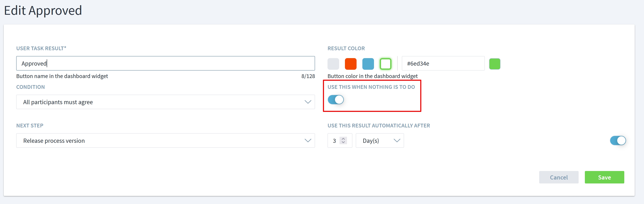Click the 8/128 character counter
This screenshot has width=644, height=204.
(x=308, y=76)
